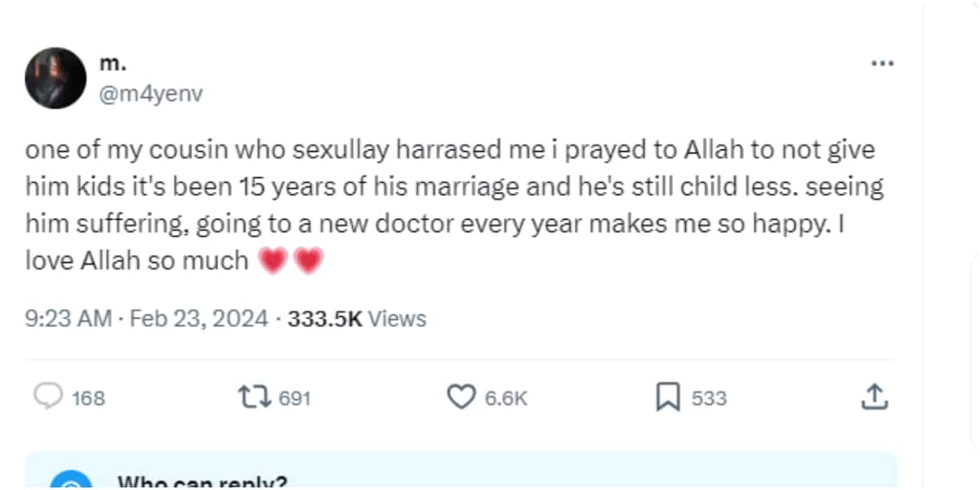Open the @m4yenv handle link
The image size is (980, 490).
[150, 94]
